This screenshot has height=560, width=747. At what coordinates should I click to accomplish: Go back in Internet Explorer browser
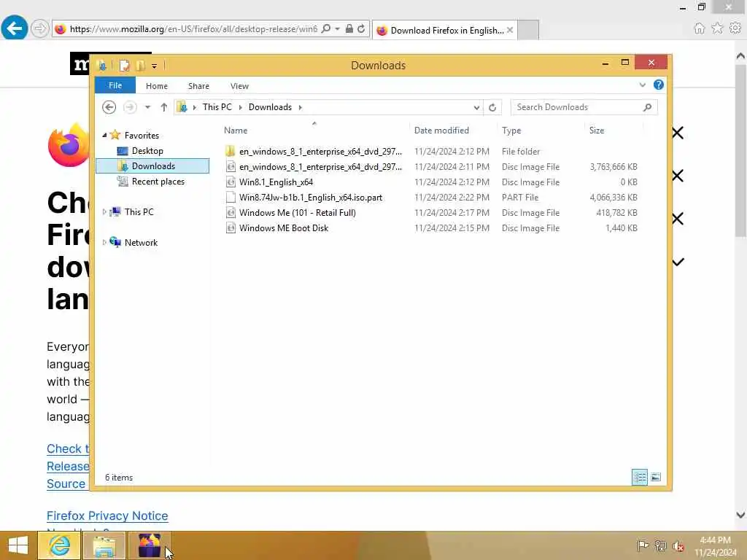15,28
